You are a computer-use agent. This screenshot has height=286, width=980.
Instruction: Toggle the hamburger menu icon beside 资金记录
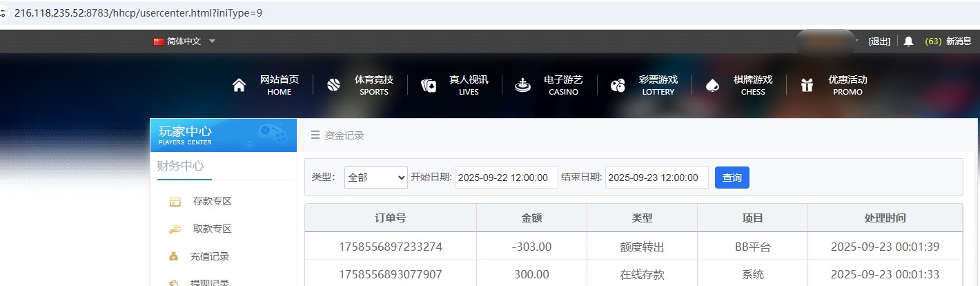coord(315,135)
